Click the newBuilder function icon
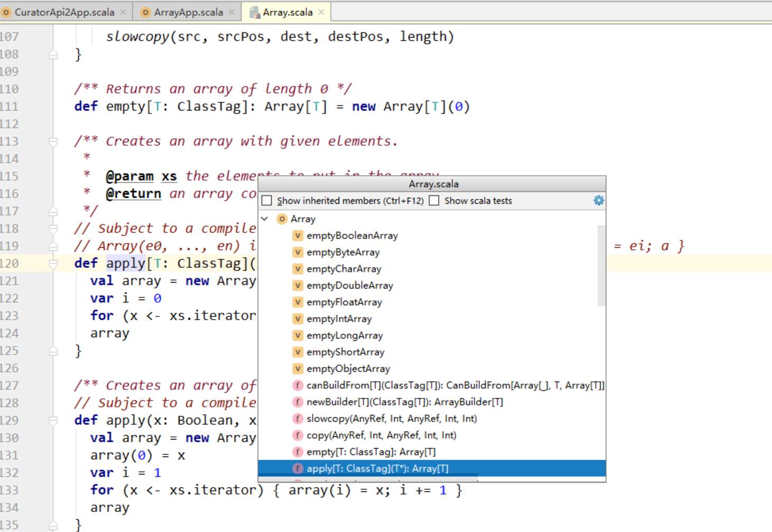772x532 pixels. tap(298, 402)
